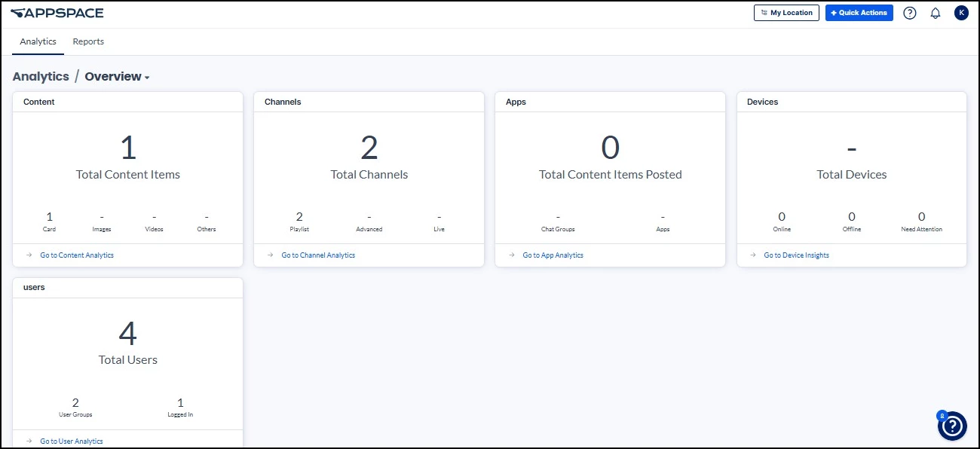Open the help question mark icon in header
This screenshot has height=449, width=980.
click(x=910, y=13)
